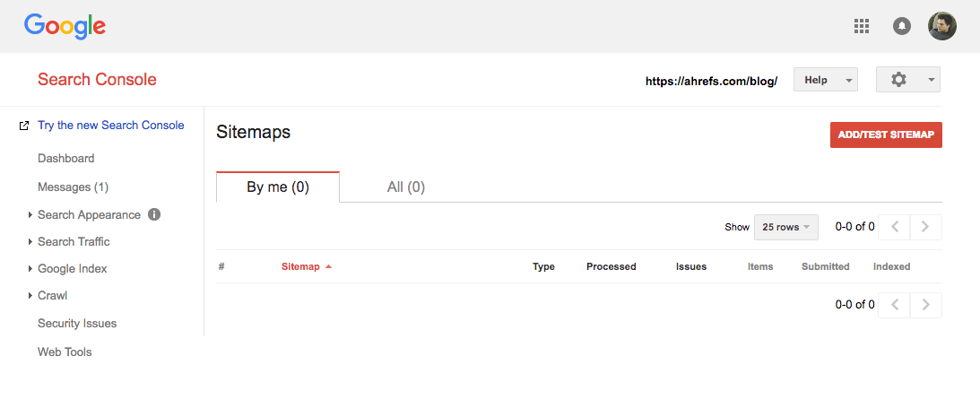Viewport: 980px width, 417px height.
Task: Click the Search Appearance info icon
Action: coord(154,214)
